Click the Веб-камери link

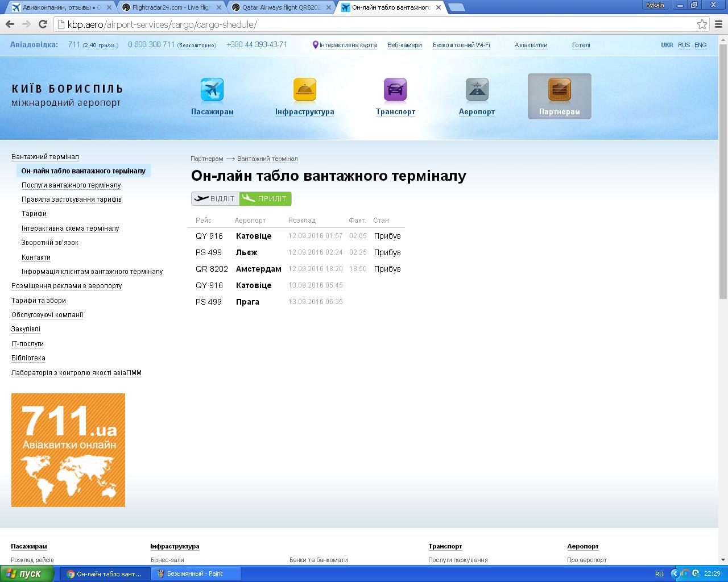coord(404,45)
